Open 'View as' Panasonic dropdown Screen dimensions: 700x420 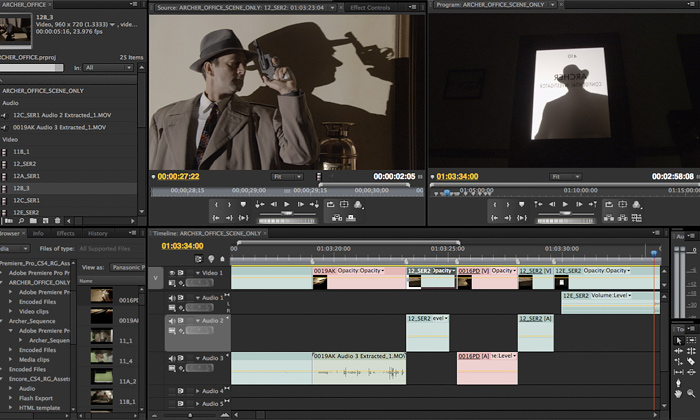(128, 267)
